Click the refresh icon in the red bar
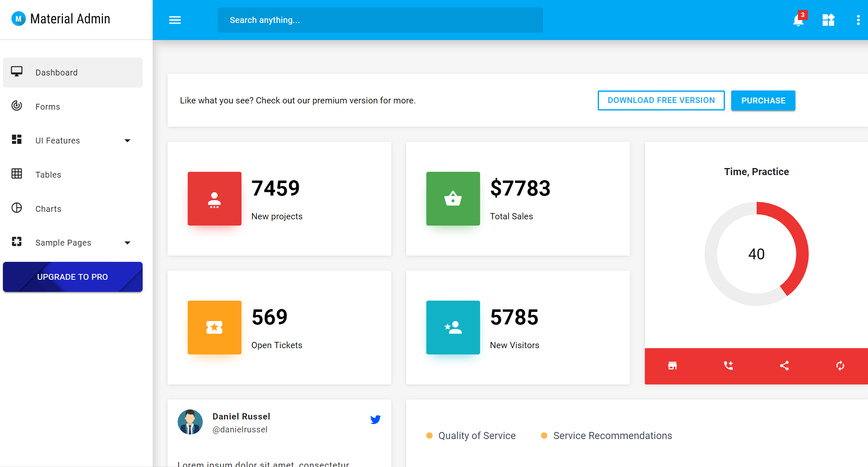 tap(840, 366)
